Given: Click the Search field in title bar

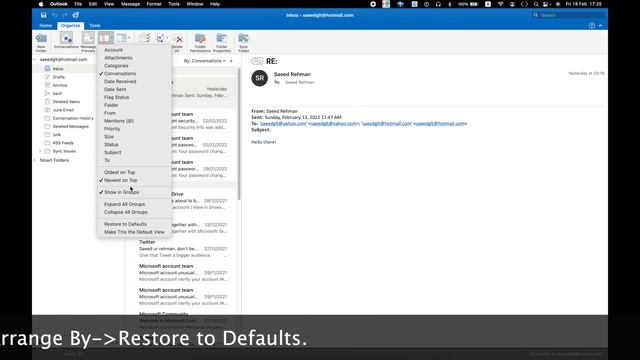Looking at the screenshot, I should pos(569,15).
